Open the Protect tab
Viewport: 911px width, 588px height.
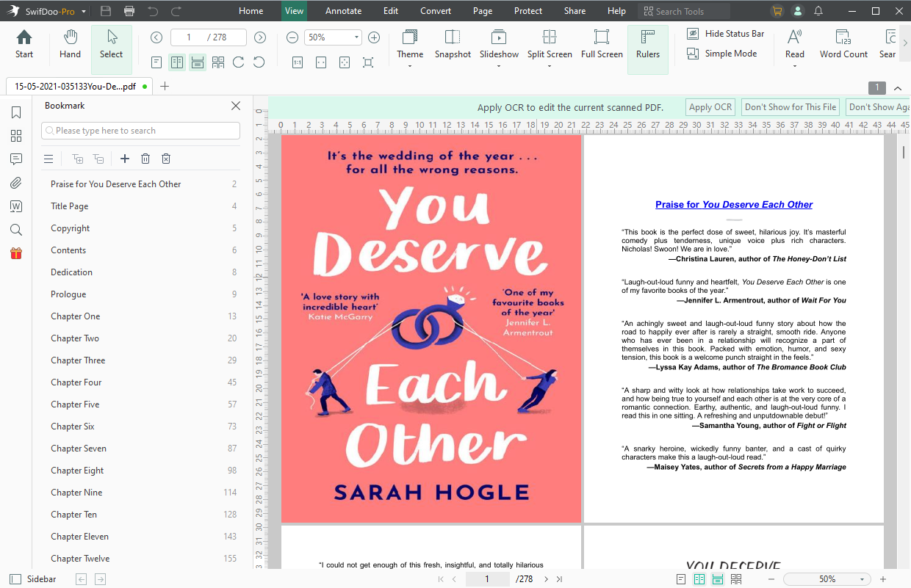[x=528, y=11]
